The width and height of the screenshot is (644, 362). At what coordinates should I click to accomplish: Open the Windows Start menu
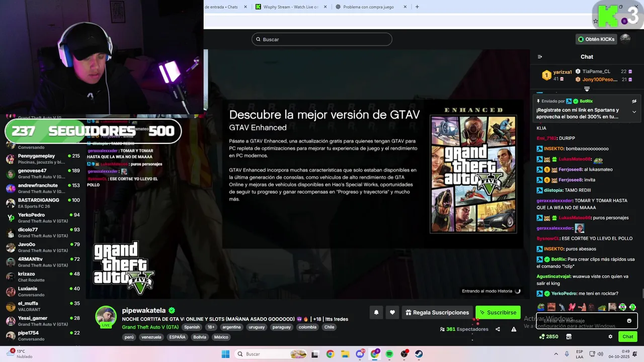(225, 354)
